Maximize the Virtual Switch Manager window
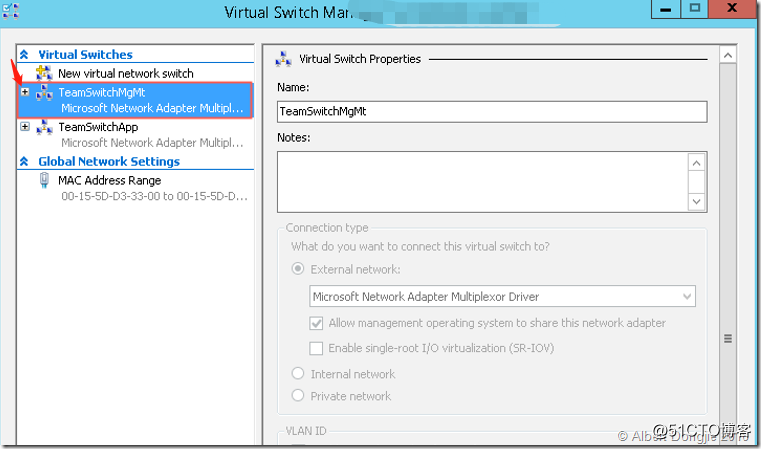 pos(695,9)
